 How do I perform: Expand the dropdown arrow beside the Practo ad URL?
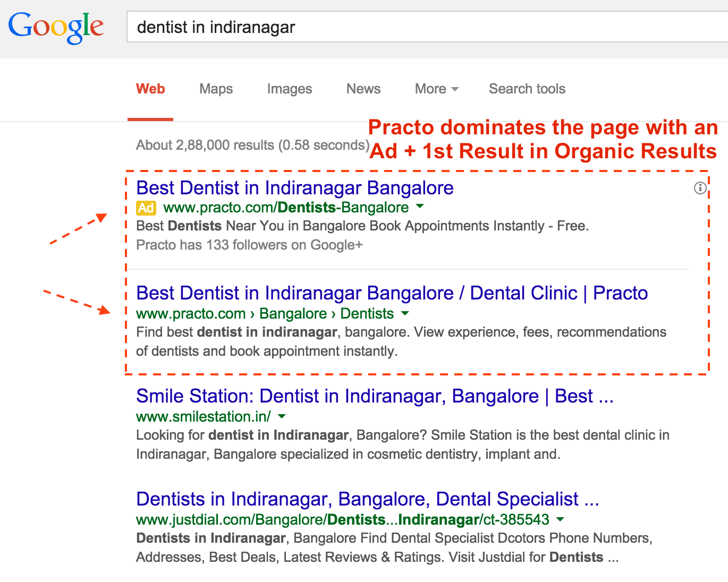coord(420,206)
